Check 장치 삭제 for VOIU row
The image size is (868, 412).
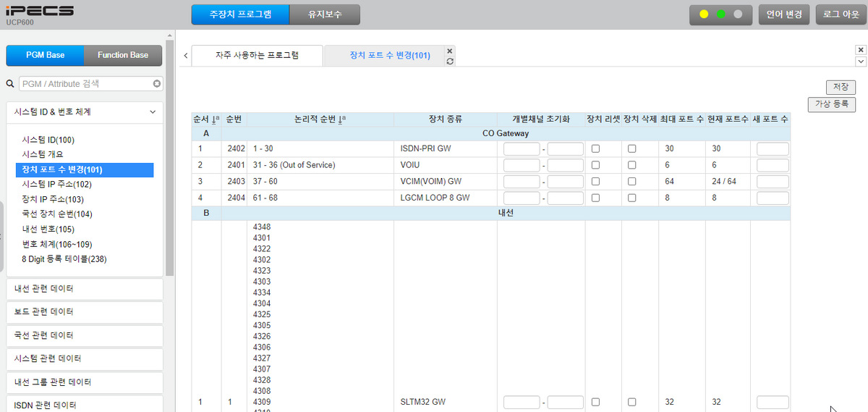tap(631, 165)
